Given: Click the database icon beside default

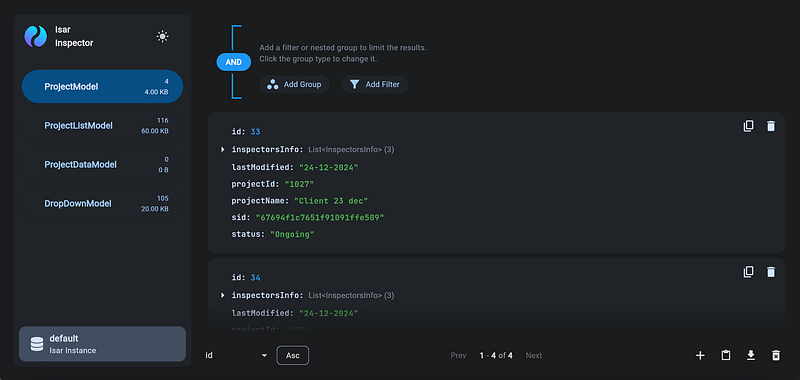Looking at the screenshot, I should [37, 344].
